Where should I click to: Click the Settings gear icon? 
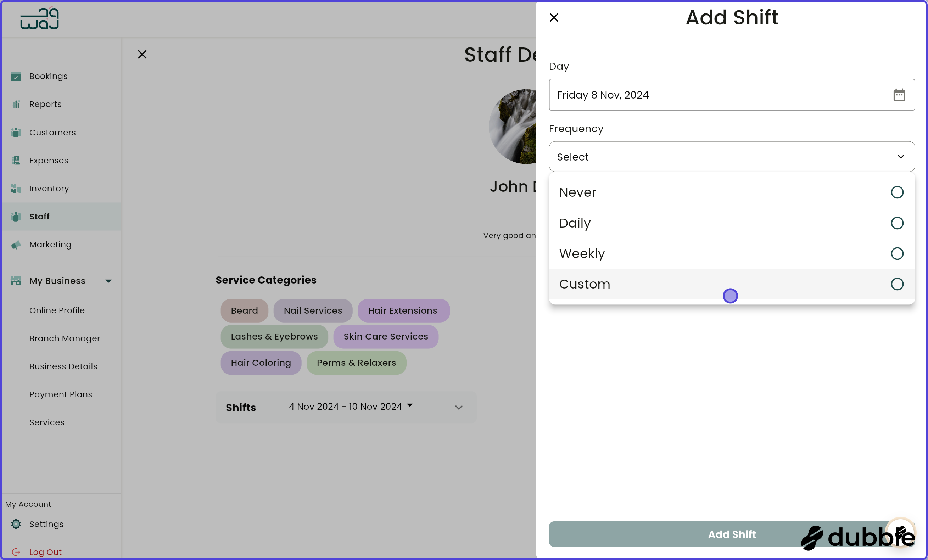tap(16, 524)
